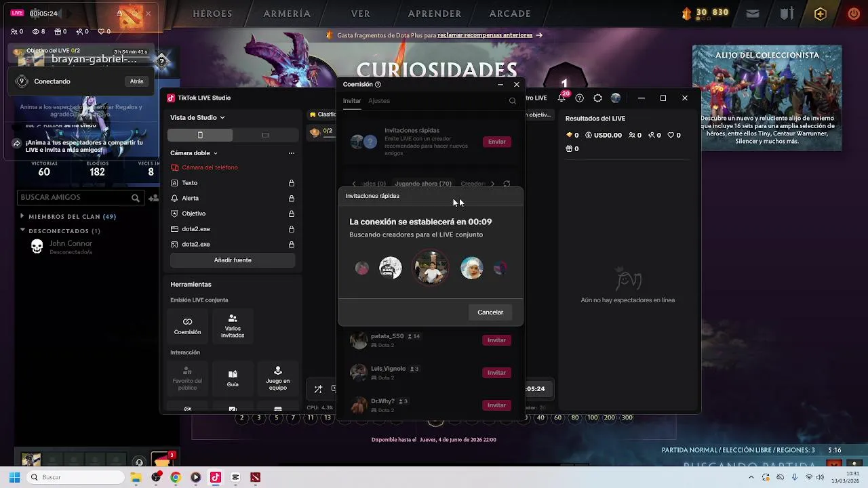Refresh the creators list

pyautogui.click(x=507, y=184)
